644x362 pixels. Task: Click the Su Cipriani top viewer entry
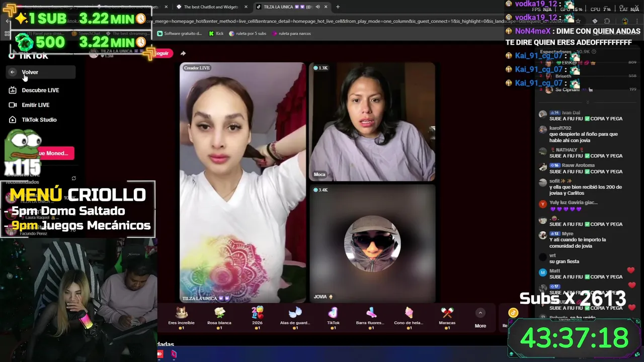click(x=567, y=89)
